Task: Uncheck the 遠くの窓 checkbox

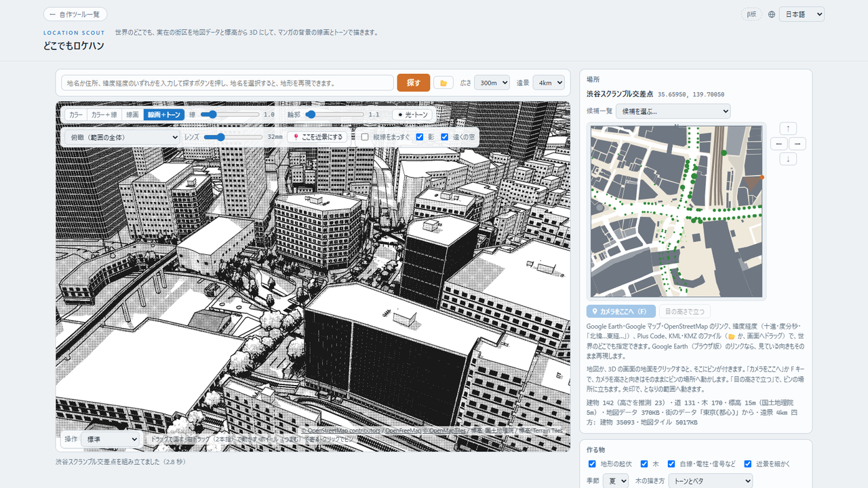Action: tap(445, 137)
